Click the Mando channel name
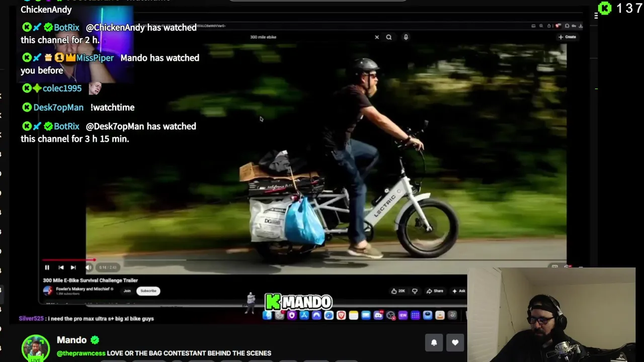 coord(71,340)
